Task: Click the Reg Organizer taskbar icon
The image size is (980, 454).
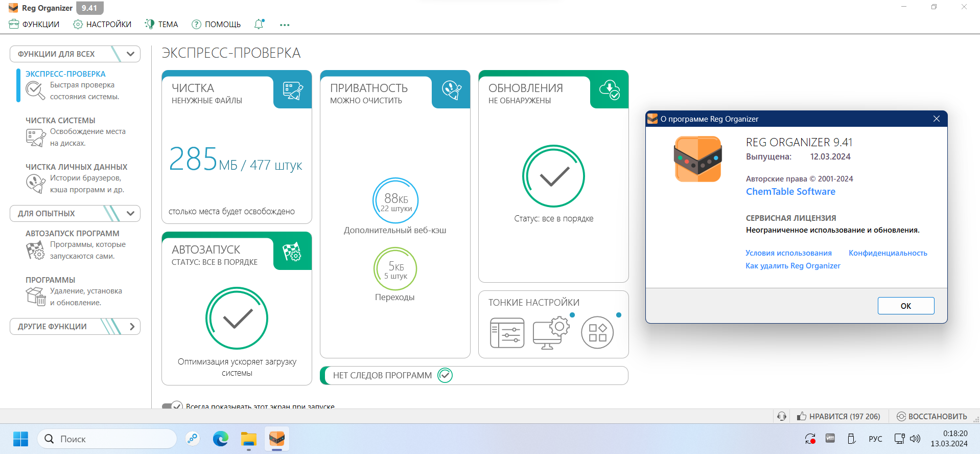Action: [277, 439]
